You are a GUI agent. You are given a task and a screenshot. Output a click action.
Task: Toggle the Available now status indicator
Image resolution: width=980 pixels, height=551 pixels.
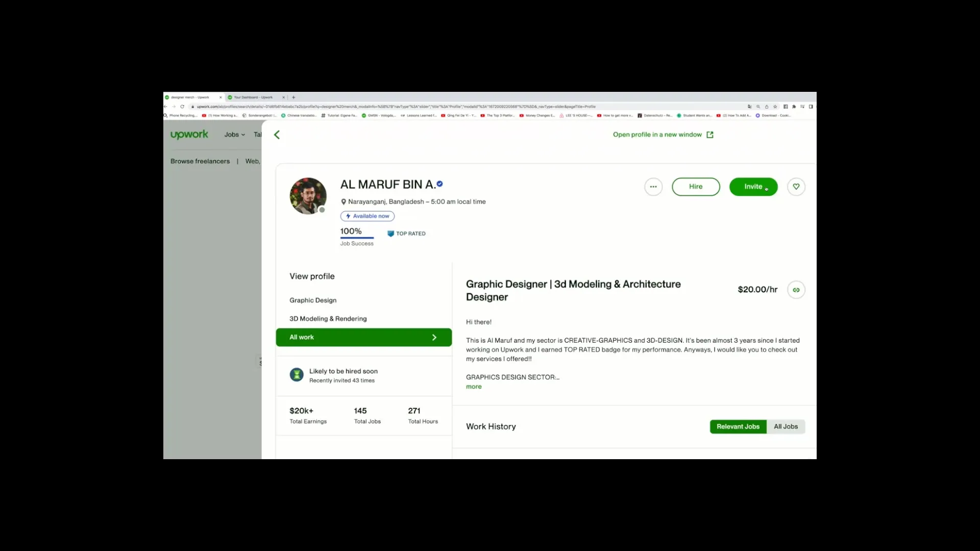367,215
